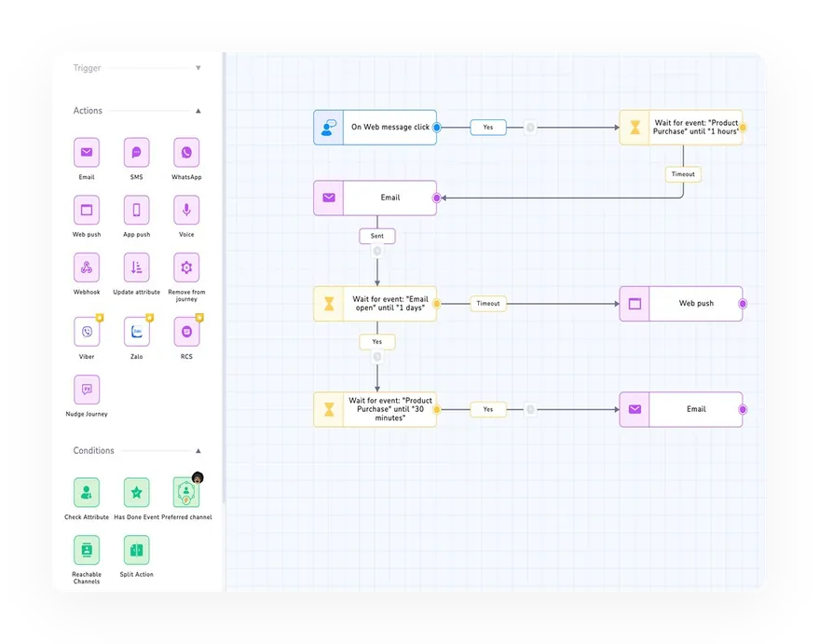Click the Yes label beside the 30 minutes wait node

[488, 409]
